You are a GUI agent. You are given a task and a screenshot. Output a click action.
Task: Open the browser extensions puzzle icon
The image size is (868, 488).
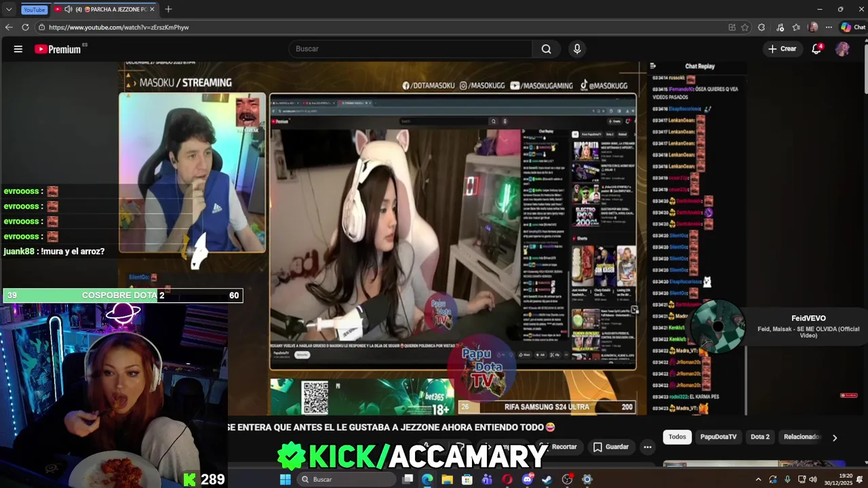762,27
